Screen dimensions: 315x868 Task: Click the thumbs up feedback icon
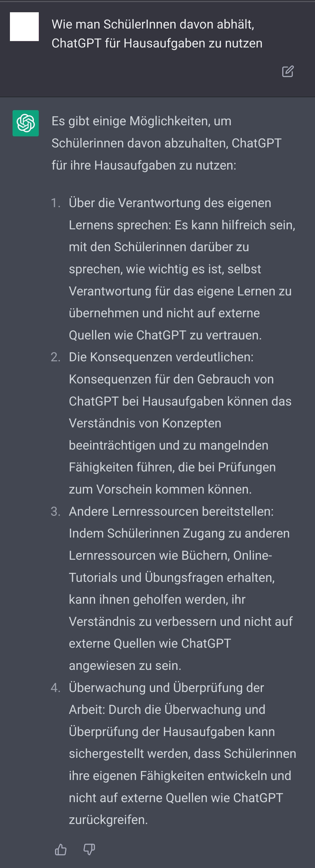[61, 849]
